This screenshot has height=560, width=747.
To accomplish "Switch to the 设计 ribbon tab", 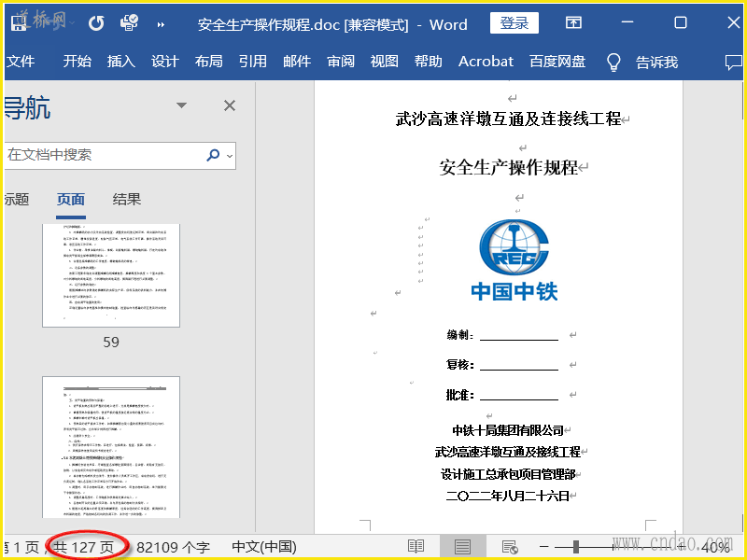I will [165, 62].
